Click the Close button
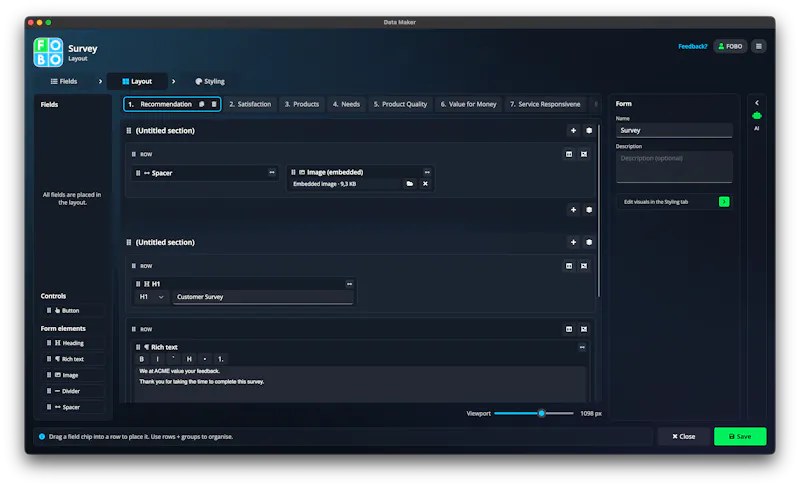The height and width of the screenshot is (487, 800). point(683,437)
